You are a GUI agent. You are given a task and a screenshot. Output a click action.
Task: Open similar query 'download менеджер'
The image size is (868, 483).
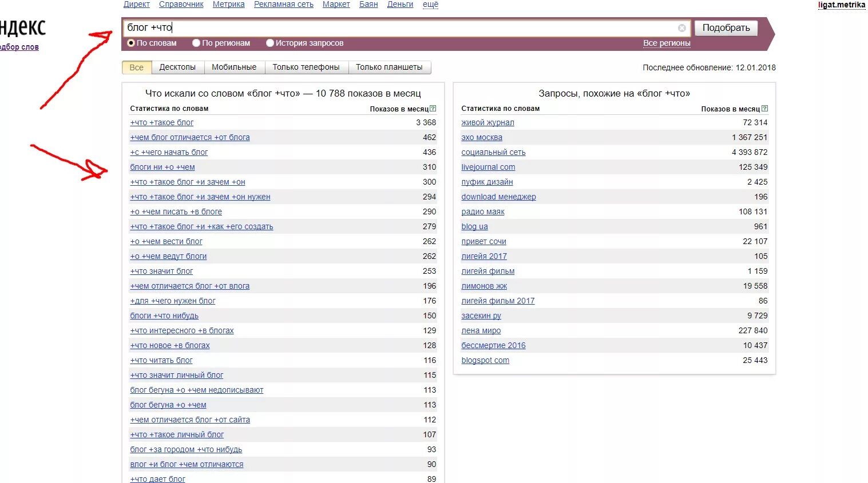tap(498, 197)
